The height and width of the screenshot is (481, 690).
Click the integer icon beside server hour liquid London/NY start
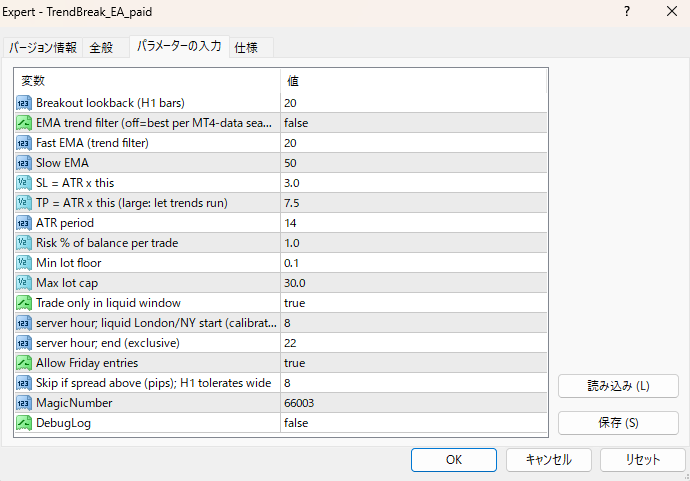click(x=24, y=323)
